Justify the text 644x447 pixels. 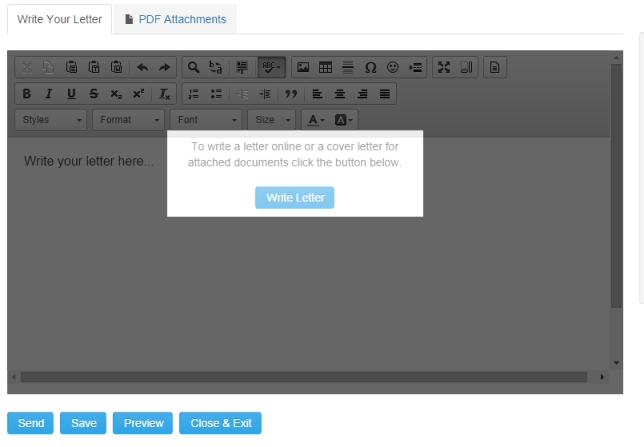tap(385, 94)
